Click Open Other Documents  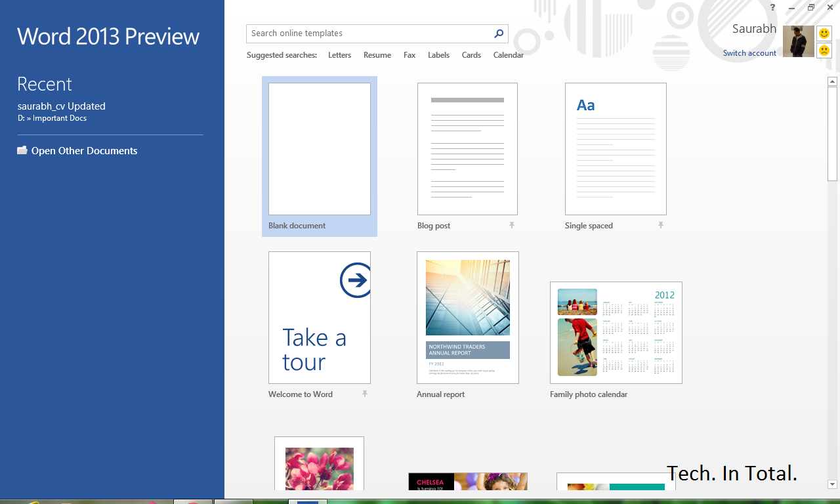tap(83, 150)
